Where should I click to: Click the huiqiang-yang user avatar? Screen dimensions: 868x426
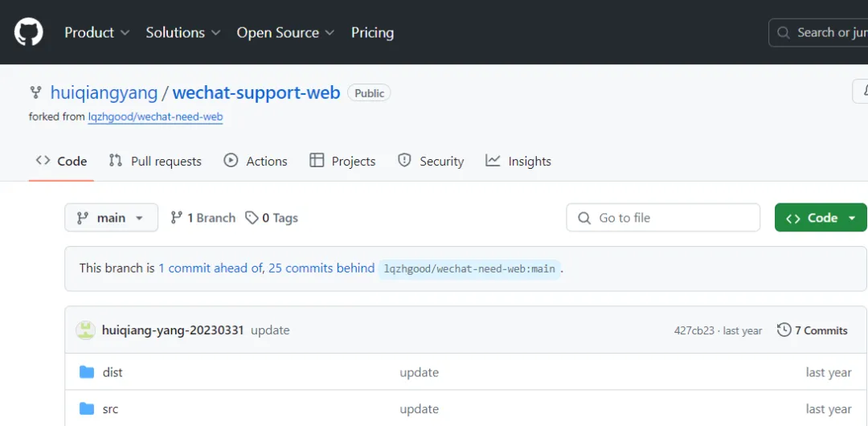(x=85, y=330)
